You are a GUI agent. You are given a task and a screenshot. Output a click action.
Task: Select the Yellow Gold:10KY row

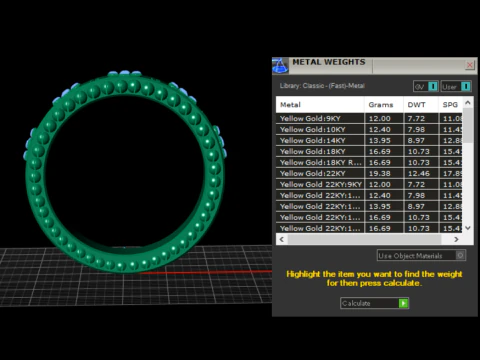click(369, 129)
